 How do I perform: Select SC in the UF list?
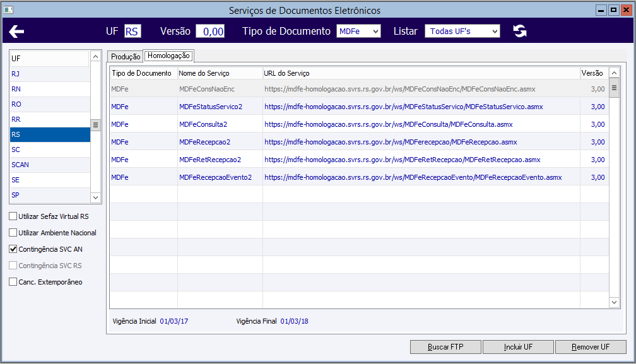tap(49, 150)
